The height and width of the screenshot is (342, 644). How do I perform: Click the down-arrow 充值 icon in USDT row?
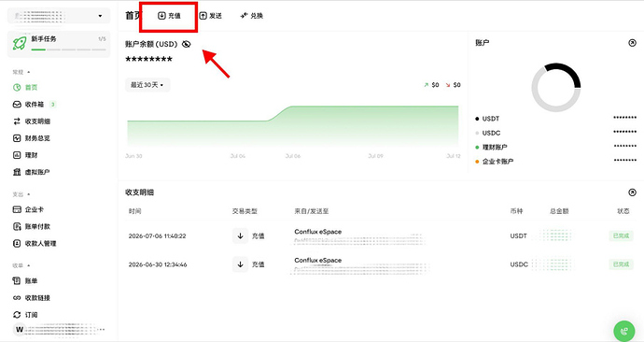(x=240, y=236)
